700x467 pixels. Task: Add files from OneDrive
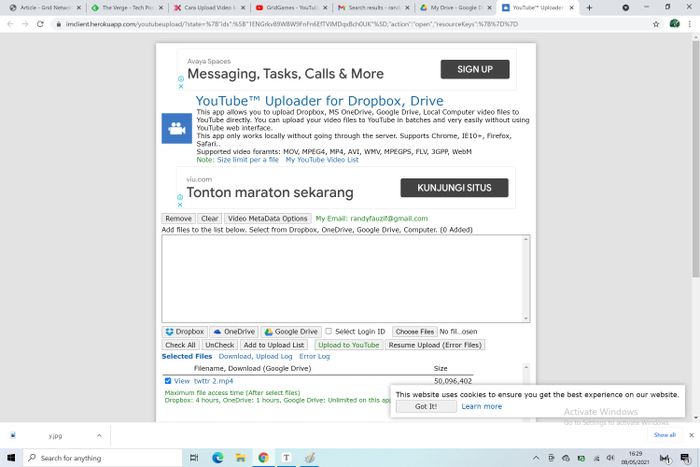click(x=234, y=332)
